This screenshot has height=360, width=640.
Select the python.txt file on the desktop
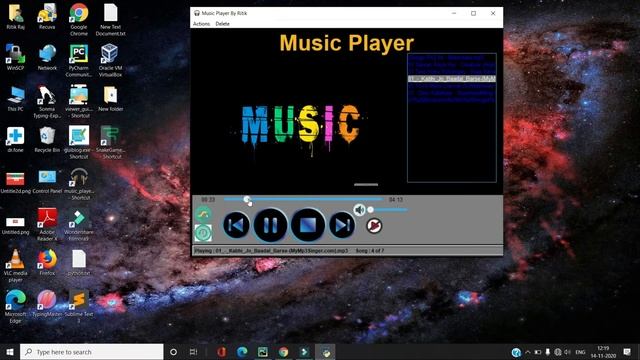pos(79,262)
